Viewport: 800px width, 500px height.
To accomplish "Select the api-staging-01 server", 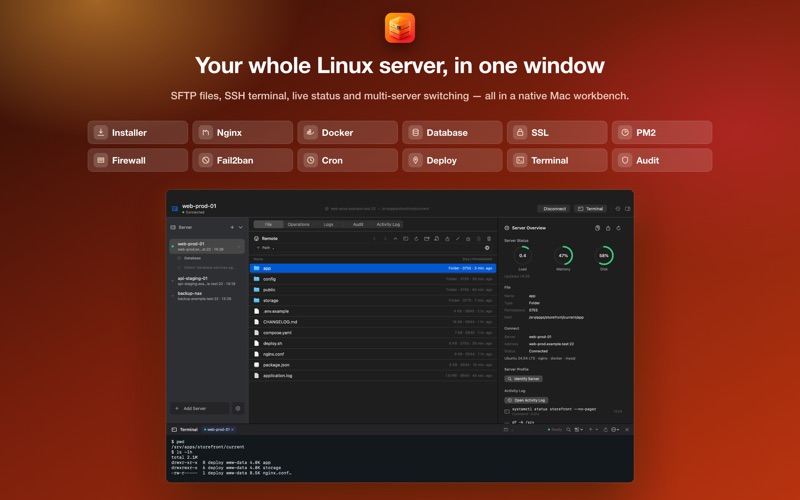I will click(x=207, y=281).
